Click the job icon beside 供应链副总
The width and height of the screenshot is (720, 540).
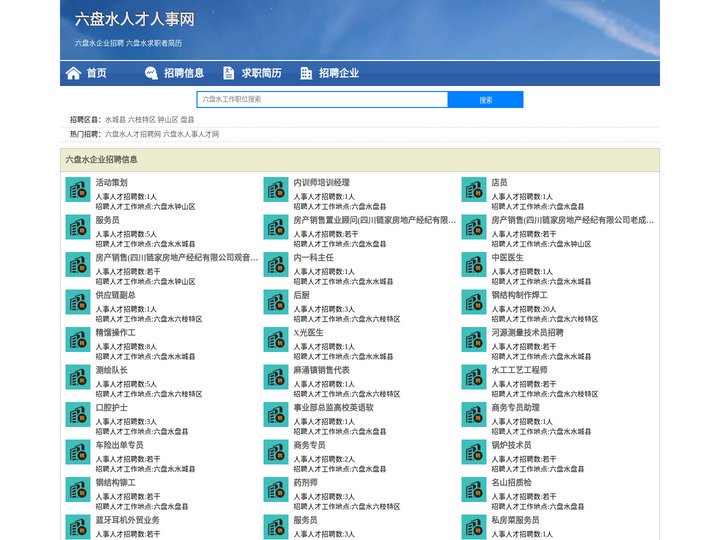[x=78, y=302]
